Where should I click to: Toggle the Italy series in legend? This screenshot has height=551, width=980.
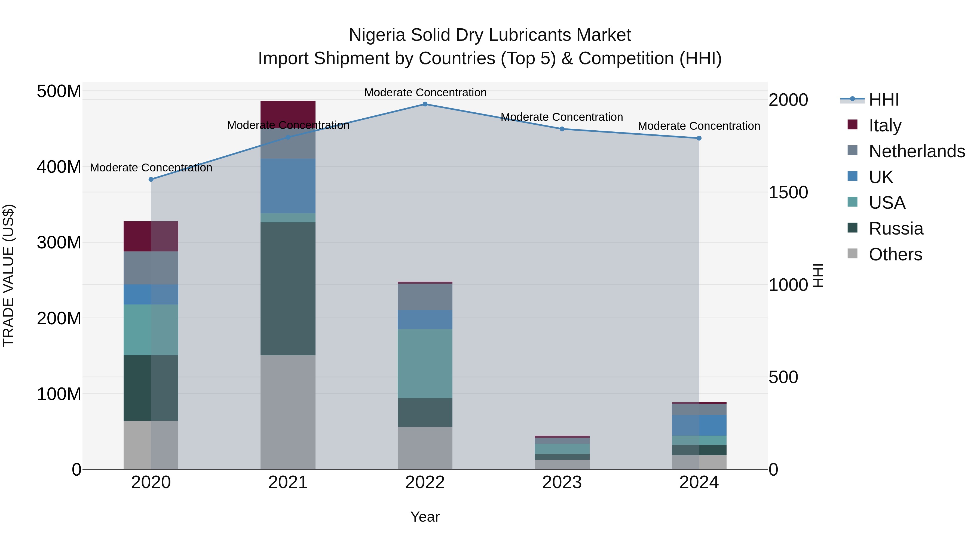click(x=874, y=125)
